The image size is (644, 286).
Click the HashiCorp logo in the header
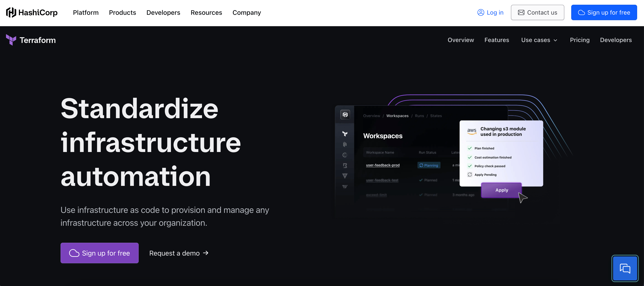[x=32, y=12]
